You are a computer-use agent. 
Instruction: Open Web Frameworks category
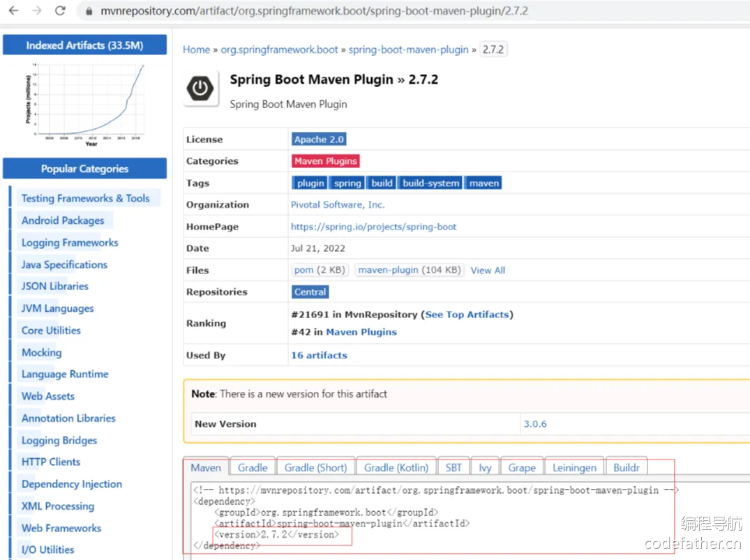tap(61, 528)
